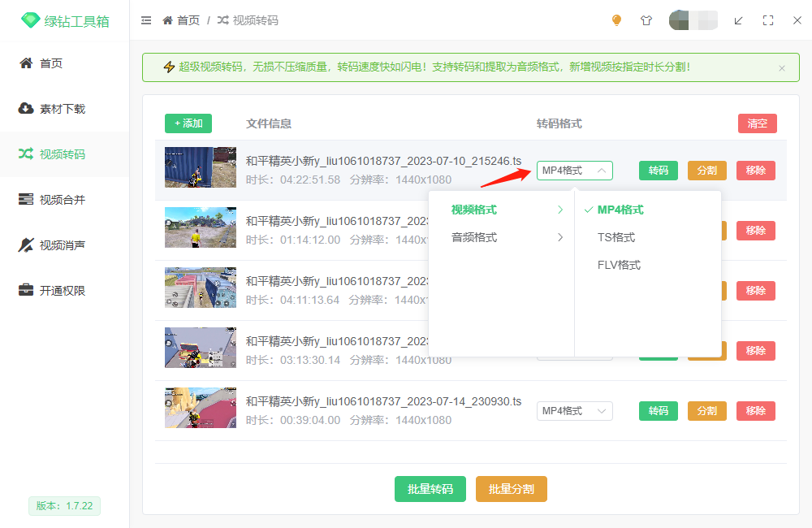Change the skin via the t-shirt icon
This screenshot has width=812, height=528.
click(x=646, y=20)
